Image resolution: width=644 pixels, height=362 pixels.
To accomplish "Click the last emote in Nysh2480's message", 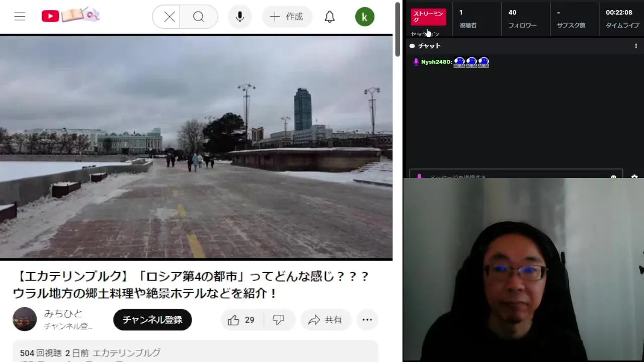I will [x=484, y=62].
